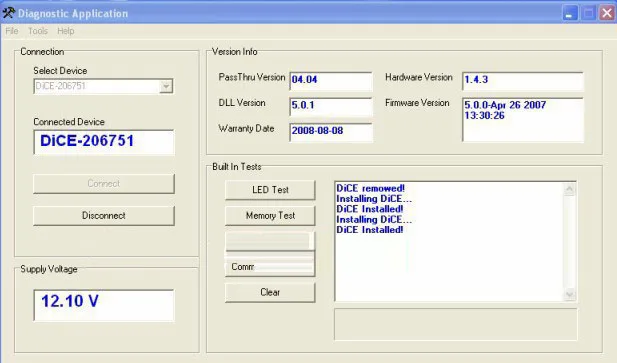617x363 pixels.
Task: Run the Memory Test
Action: (270, 216)
